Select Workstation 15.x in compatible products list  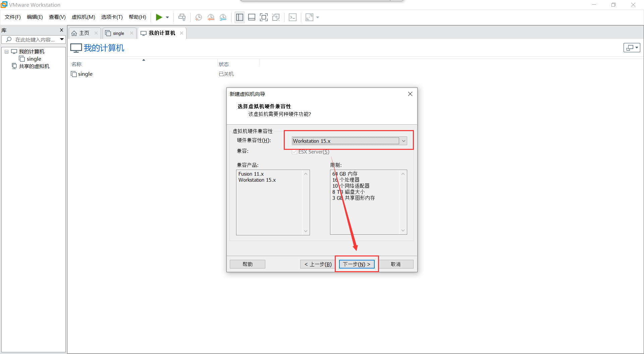coord(257,180)
